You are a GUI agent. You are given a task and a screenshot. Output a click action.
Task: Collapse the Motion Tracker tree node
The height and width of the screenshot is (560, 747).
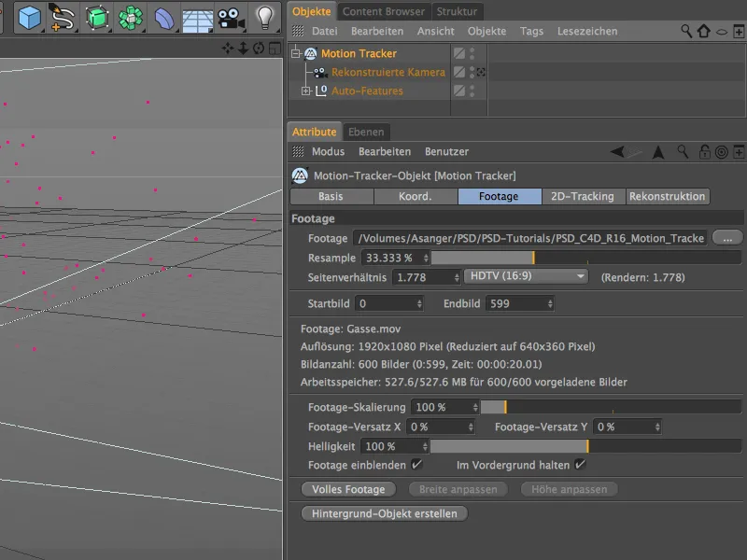(296, 53)
